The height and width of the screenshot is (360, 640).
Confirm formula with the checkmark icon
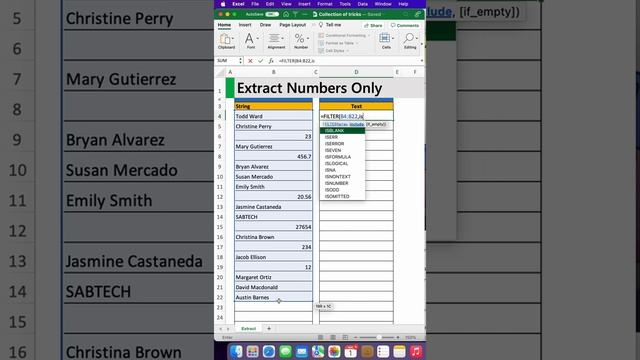tap(260, 61)
